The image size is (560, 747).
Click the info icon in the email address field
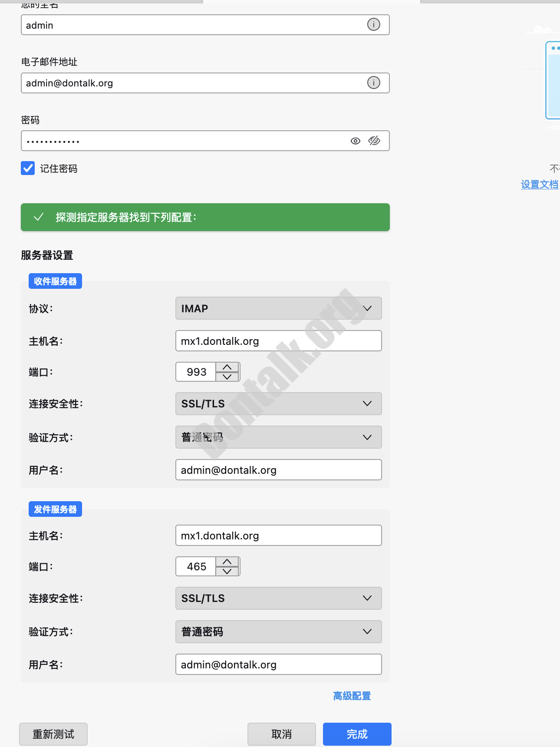[373, 83]
